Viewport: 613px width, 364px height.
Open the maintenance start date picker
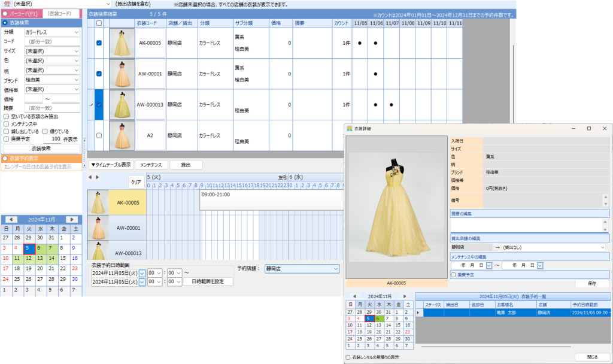tap(489, 265)
